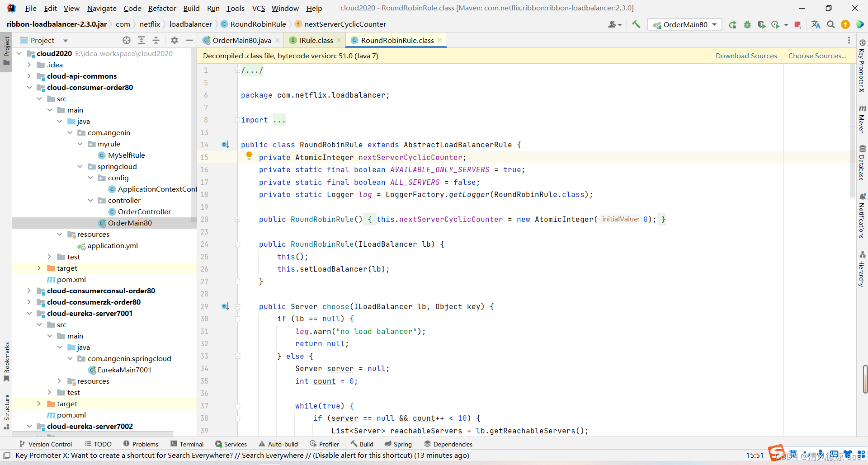Screen dimensions: 868x465
Task: Unfold the import block on line 8
Action: coord(237,120)
